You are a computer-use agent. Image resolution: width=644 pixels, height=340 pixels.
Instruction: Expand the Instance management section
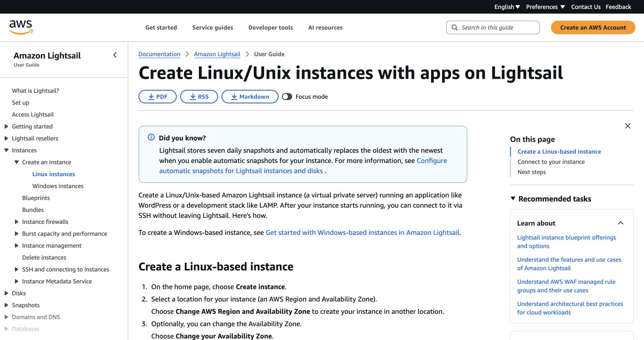tap(17, 246)
